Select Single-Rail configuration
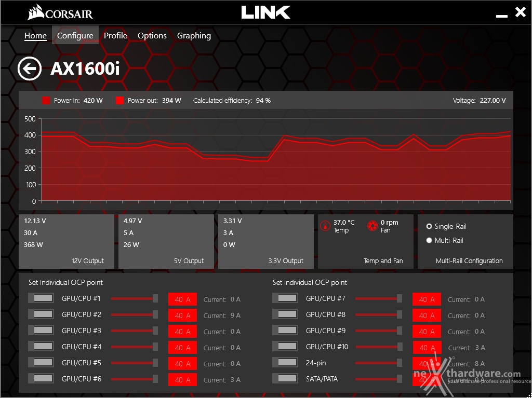 pyautogui.click(x=446, y=226)
